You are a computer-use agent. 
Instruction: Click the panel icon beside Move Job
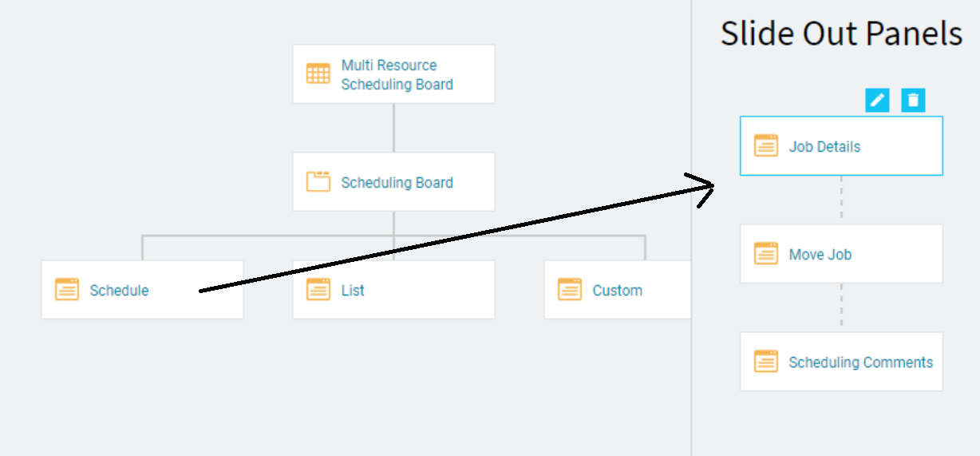tap(766, 253)
